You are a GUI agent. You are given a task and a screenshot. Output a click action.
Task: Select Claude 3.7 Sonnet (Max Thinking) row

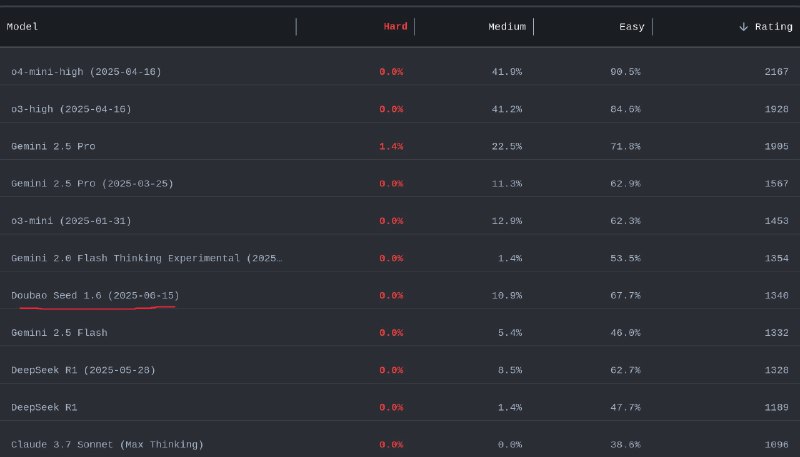tap(107, 444)
